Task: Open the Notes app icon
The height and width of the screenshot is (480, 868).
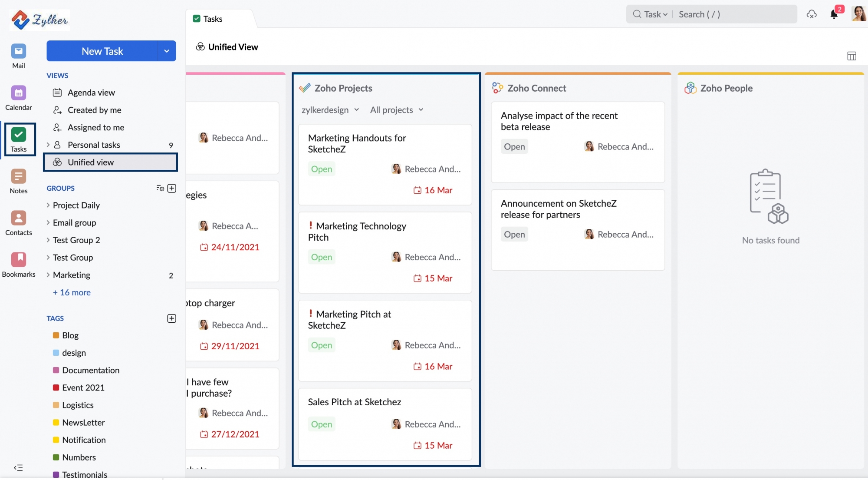Action: point(18,176)
